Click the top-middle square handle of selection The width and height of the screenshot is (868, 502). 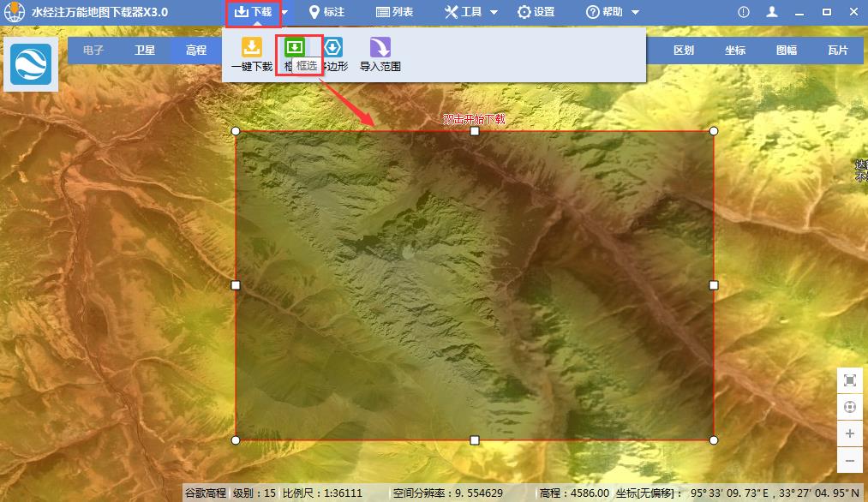coord(475,131)
